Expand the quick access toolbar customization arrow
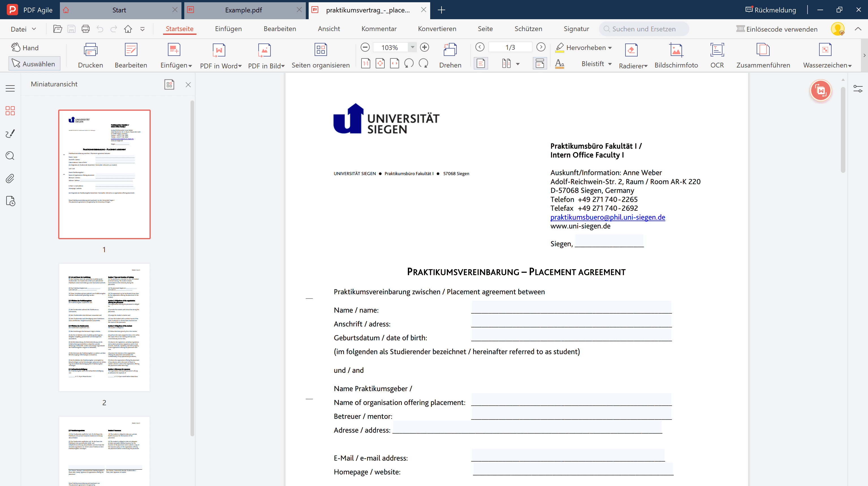 [142, 29]
